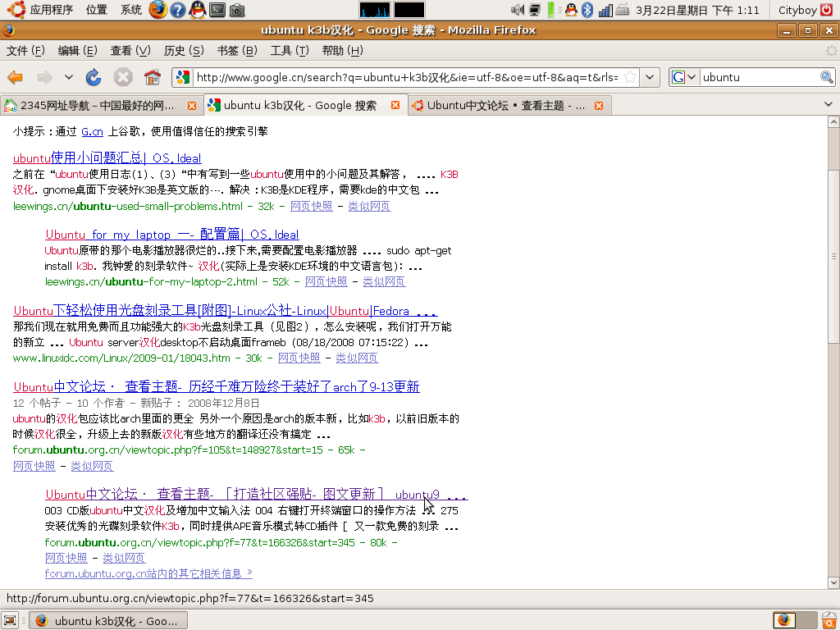840x630 pixels.
Task: Close the 2345网址导航 tab
Action: (x=191, y=106)
